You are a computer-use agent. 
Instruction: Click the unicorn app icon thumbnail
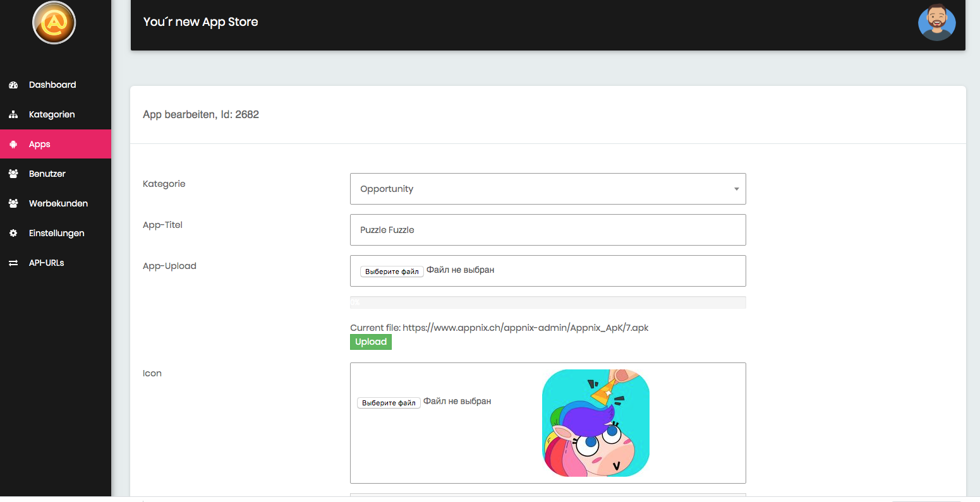tap(595, 422)
